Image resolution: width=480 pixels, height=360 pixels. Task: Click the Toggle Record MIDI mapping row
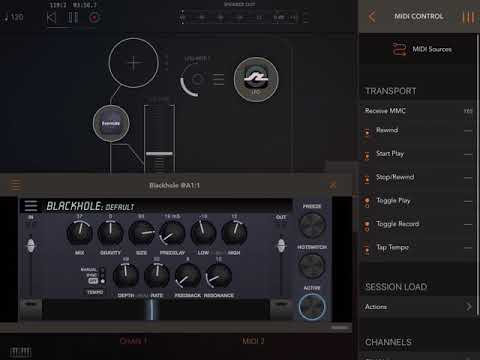pos(418,224)
